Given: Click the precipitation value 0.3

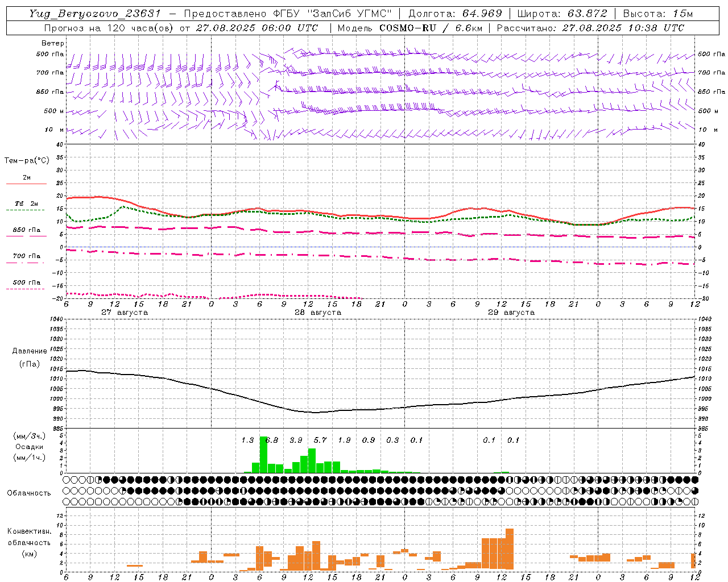Looking at the screenshot, I should point(392,440).
